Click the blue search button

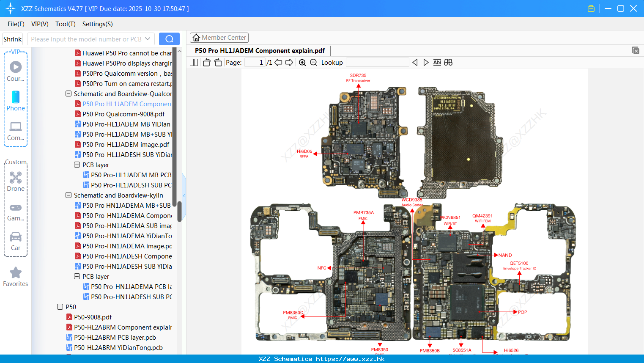click(x=169, y=39)
